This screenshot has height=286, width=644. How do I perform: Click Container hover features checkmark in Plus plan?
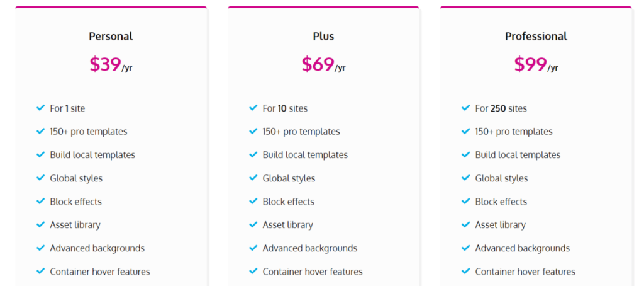coord(253,272)
